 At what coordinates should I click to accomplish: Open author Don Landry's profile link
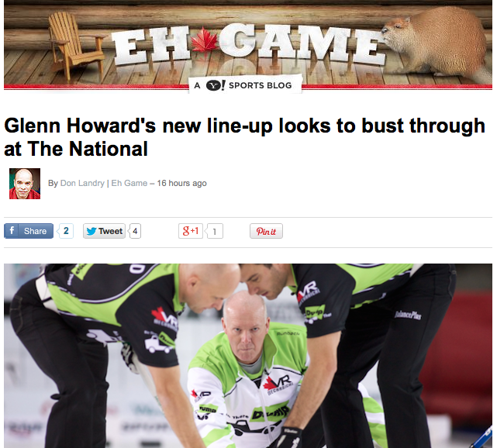(82, 183)
